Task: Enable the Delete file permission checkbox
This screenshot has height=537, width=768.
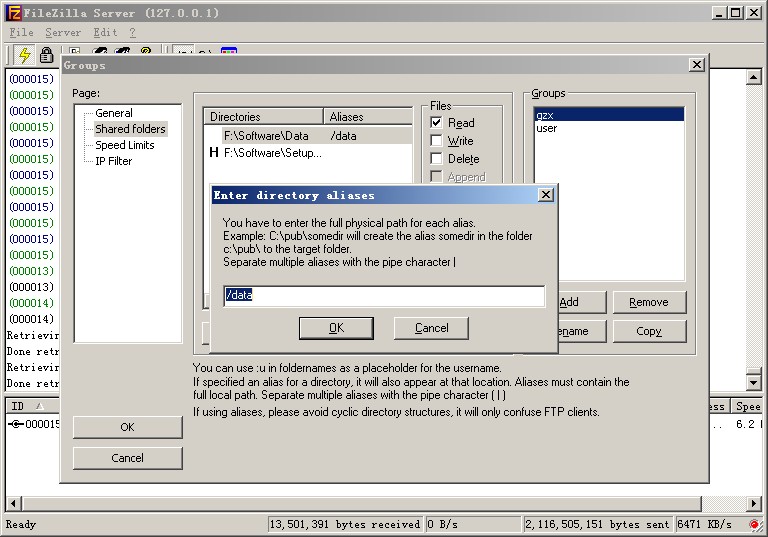Action: (436, 159)
